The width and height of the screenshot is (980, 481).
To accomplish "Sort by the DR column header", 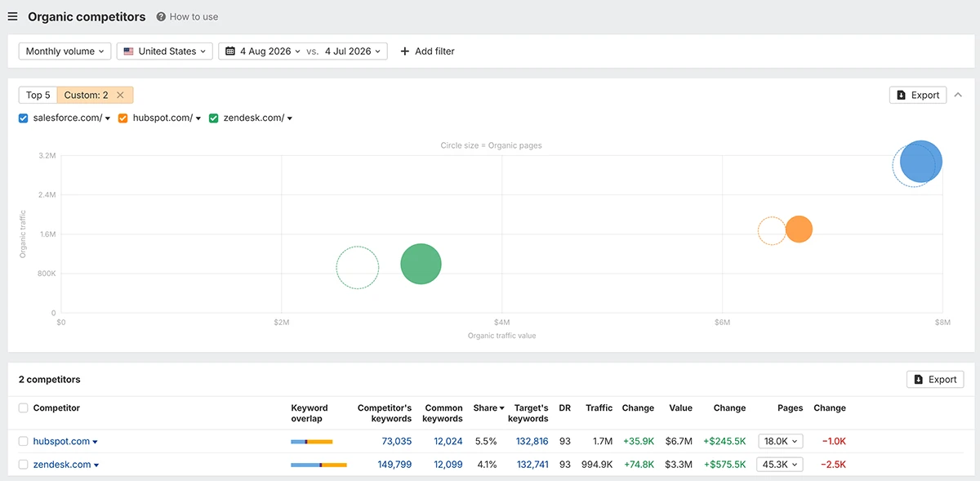I will (564, 408).
